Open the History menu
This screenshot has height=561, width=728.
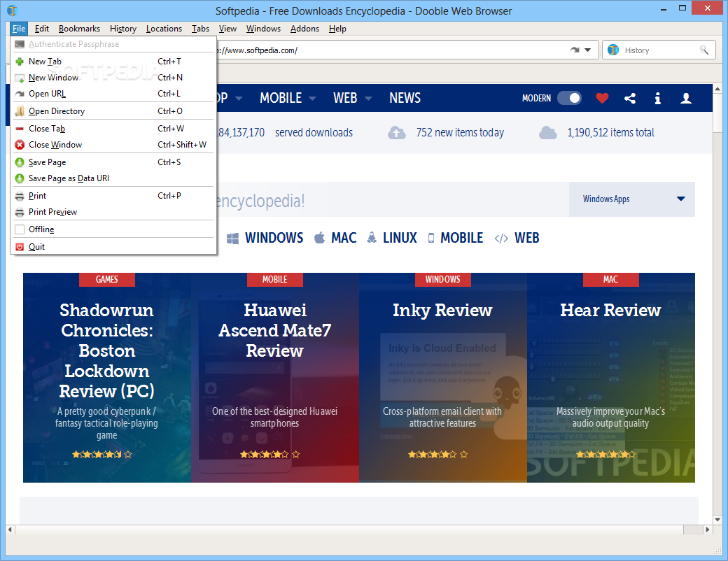(x=123, y=29)
